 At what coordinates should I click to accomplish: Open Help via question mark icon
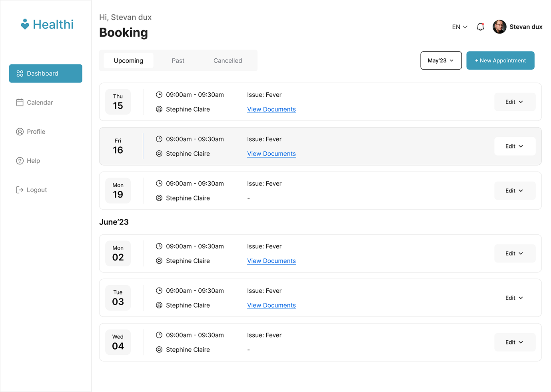(20, 161)
